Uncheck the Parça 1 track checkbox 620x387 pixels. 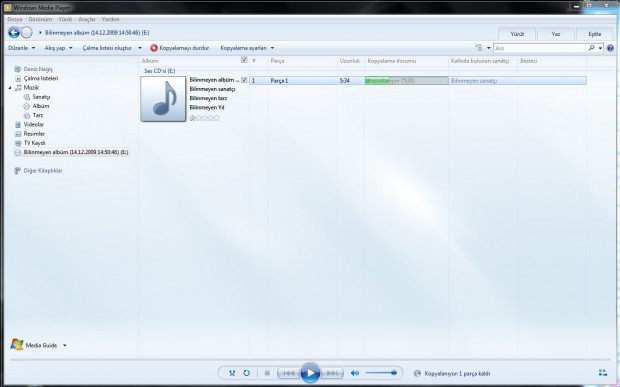point(244,80)
